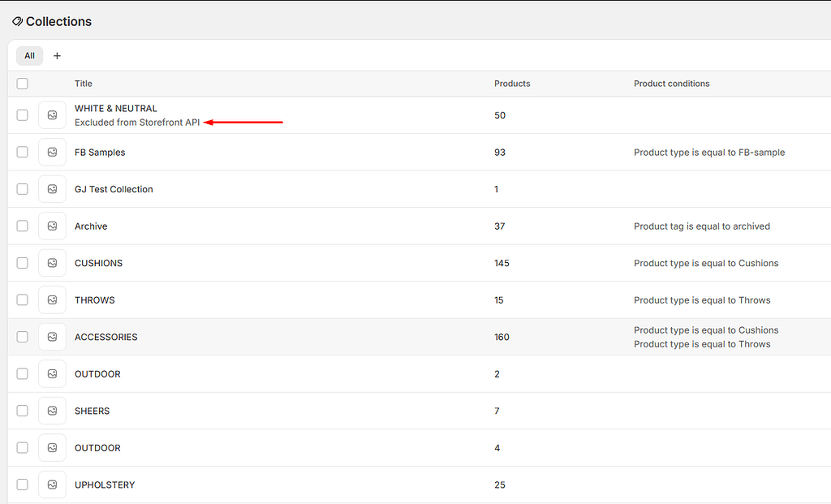Click the CUSHIONS collection thumbnail icon
Image resolution: width=831 pixels, height=504 pixels.
(52, 262)
